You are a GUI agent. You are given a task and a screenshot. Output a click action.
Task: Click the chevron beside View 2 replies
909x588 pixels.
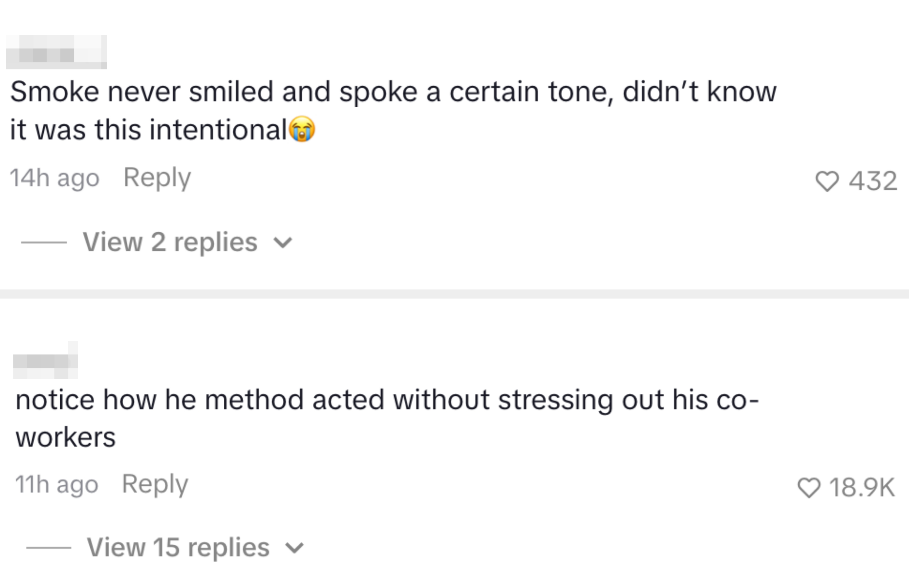tap(283, 242)
